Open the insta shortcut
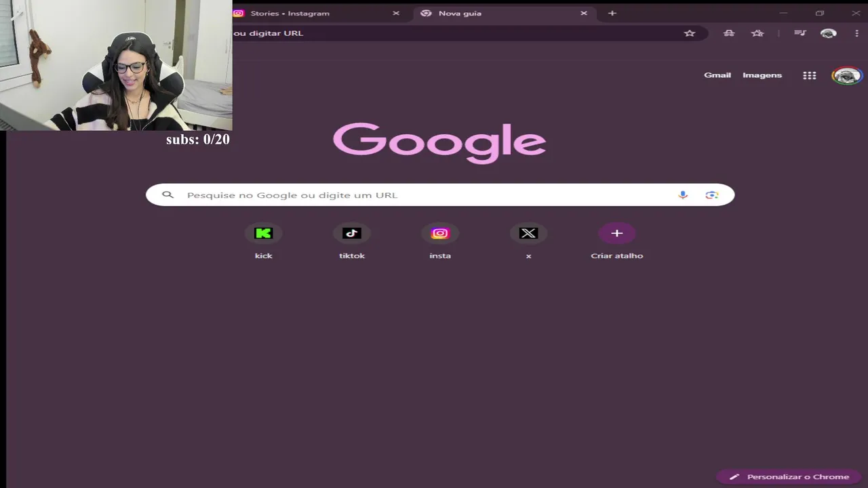 point(440,241)
